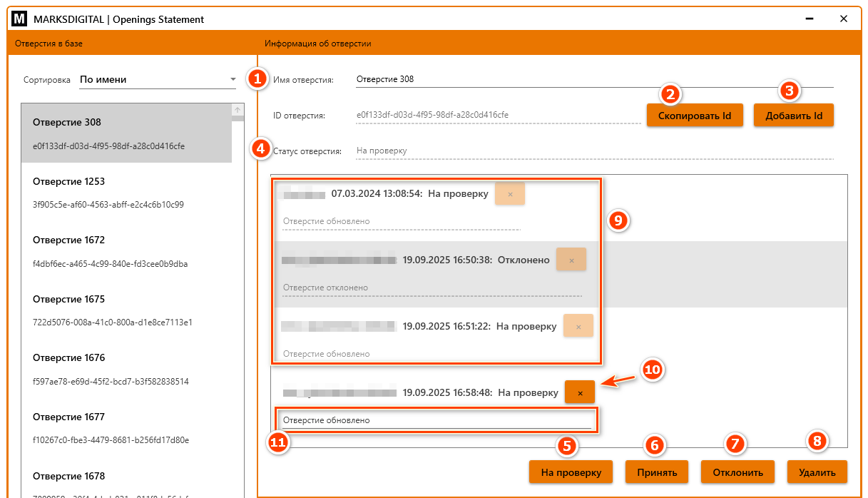Click the last comment text field
The image size is (868, 498).
tap(436, 421)
